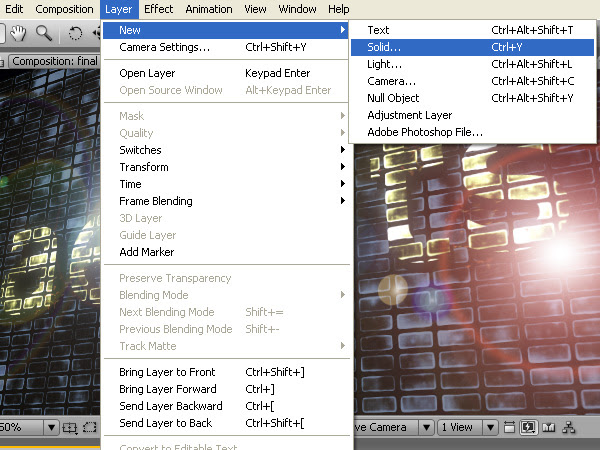Viewport: 600px width, 450px height.
Task: Choose New Light... option
Action: (472, 64)
